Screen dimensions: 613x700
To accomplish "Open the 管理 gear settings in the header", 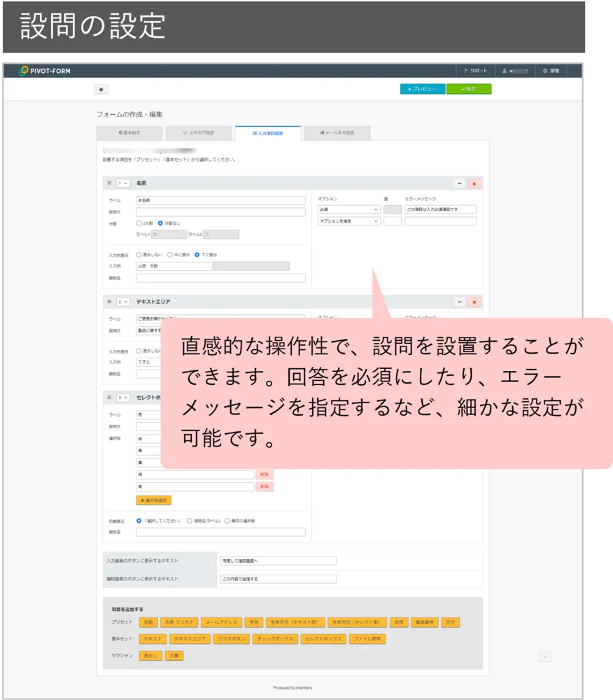I will (x=551, y=70).
